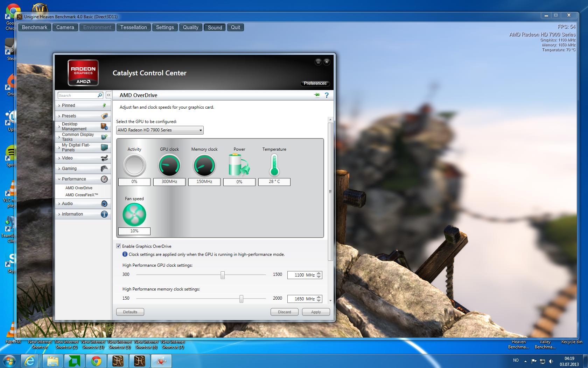Click the green pin page icon

(x=317, y=95)
